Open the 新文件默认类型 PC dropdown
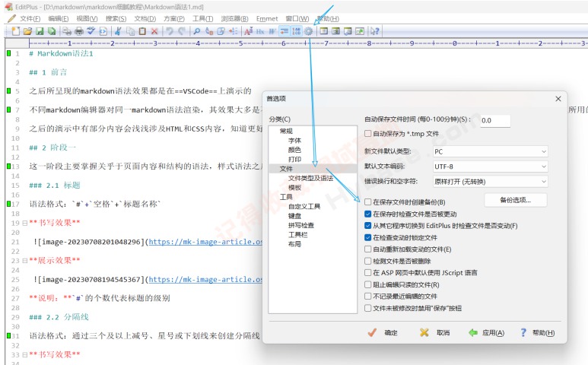 [490, 151]
